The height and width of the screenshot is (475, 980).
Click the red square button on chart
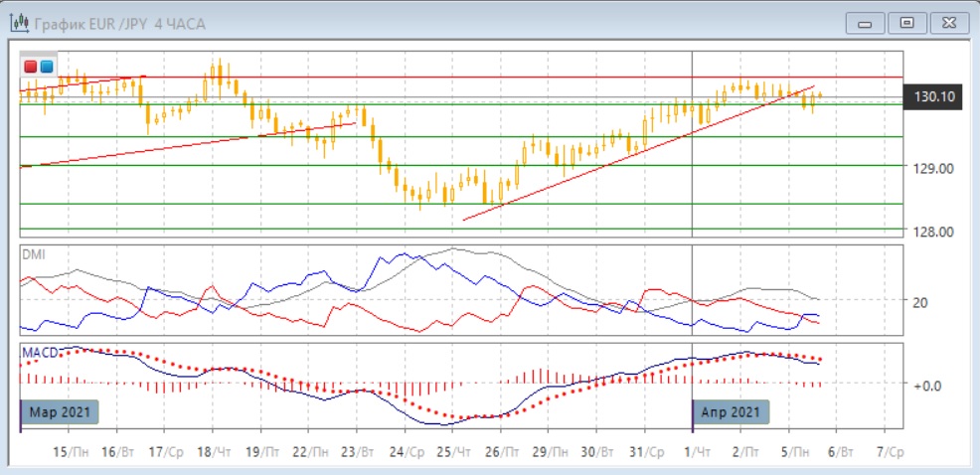point(31,67)
